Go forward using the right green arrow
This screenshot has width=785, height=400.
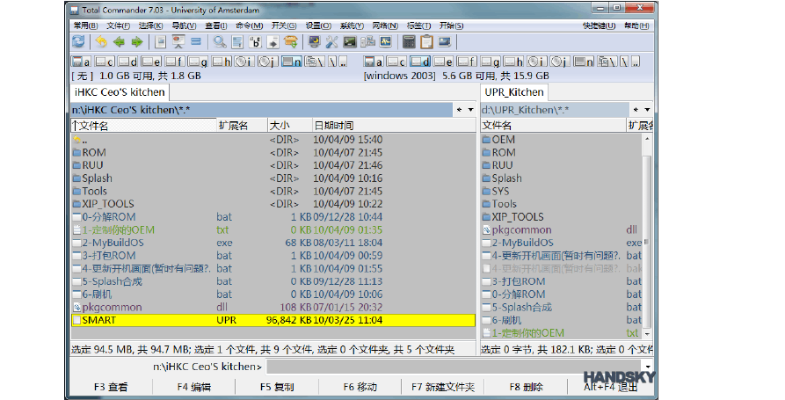137,42
